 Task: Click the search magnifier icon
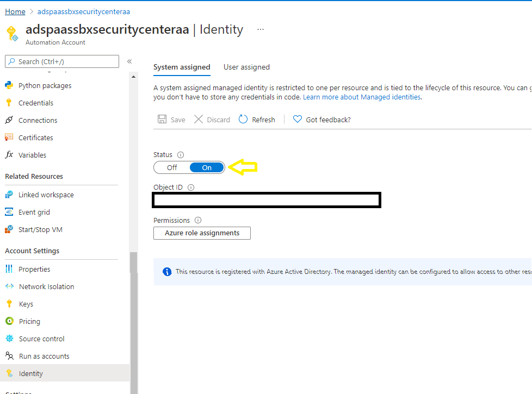point(12,61)
